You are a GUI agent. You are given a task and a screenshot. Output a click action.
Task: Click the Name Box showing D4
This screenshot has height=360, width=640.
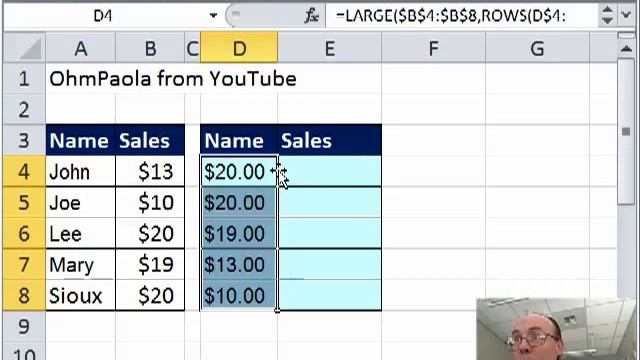click(x=103, y=16)
